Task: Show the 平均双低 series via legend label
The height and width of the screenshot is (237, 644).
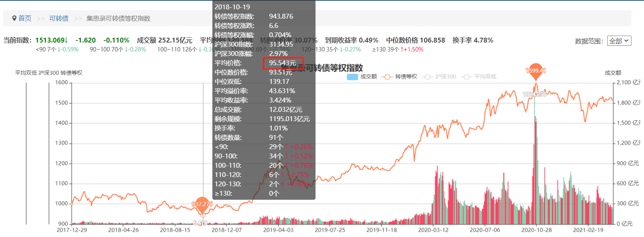Action: (485, 77)
